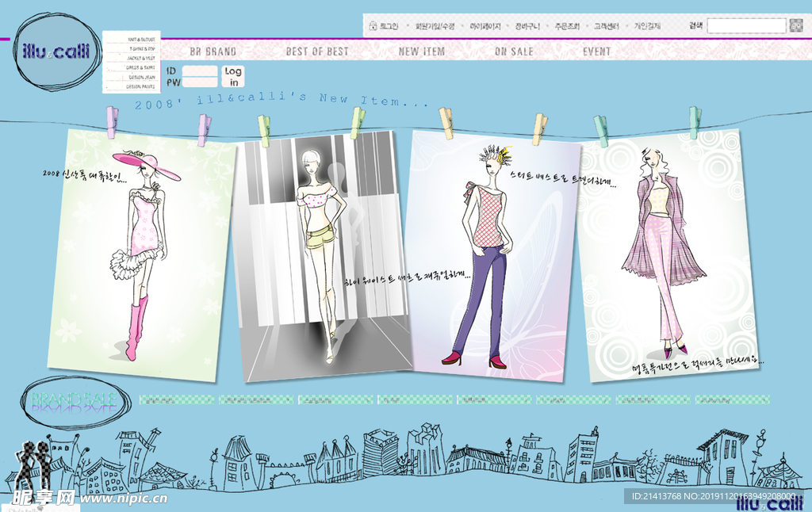Open the ON SALE menu
Screen dimensions: 812x512
pyautogui.click(x=514, y=52)
